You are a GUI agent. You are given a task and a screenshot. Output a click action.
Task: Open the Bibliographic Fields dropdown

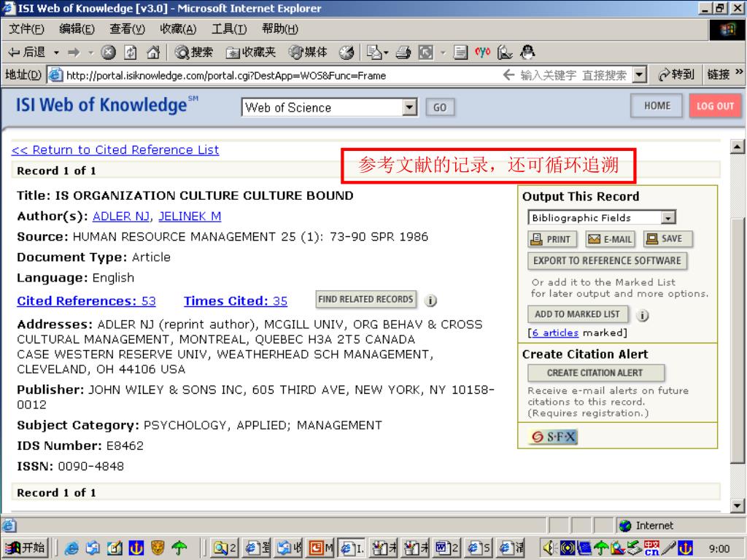coord(668,217)
